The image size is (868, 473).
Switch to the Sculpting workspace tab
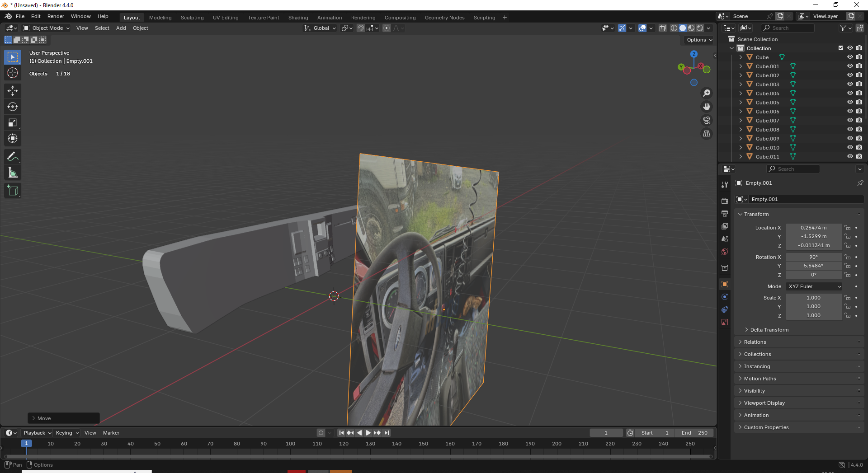[x=192, y=18]
